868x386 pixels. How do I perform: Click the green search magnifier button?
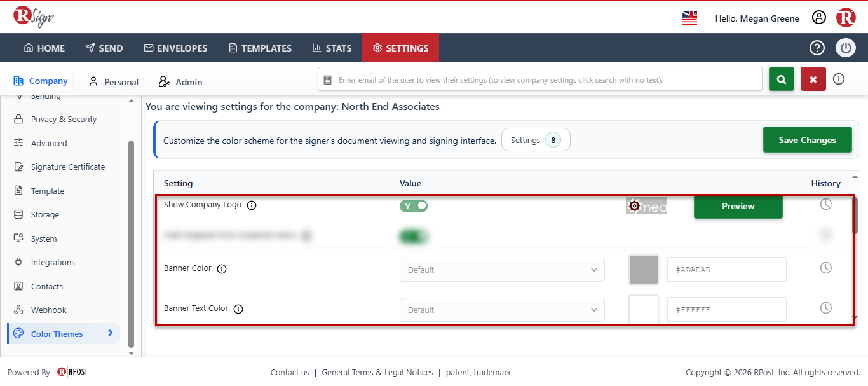pos(782,79)
